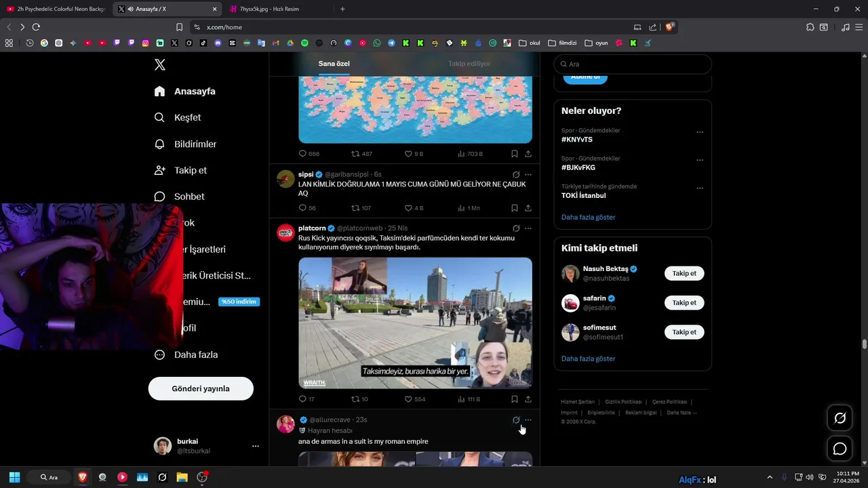Viewport: 868px width, 488px height.
Task: Open floating Grok button
Action: point(840,418)
